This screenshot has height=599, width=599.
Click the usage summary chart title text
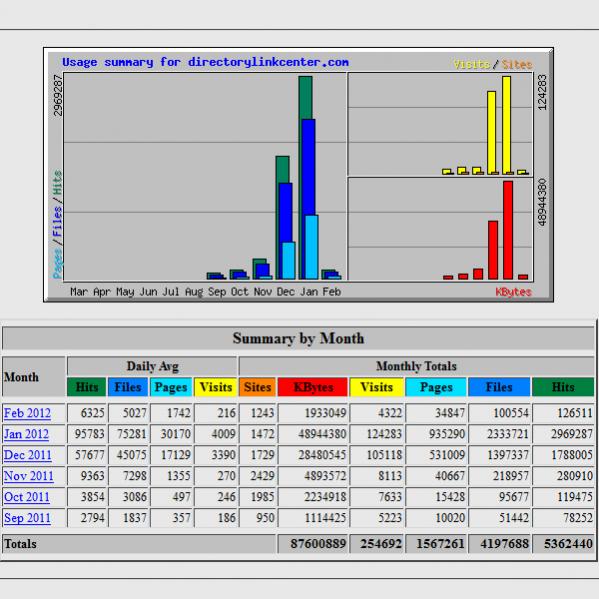(x=205, y=62)
